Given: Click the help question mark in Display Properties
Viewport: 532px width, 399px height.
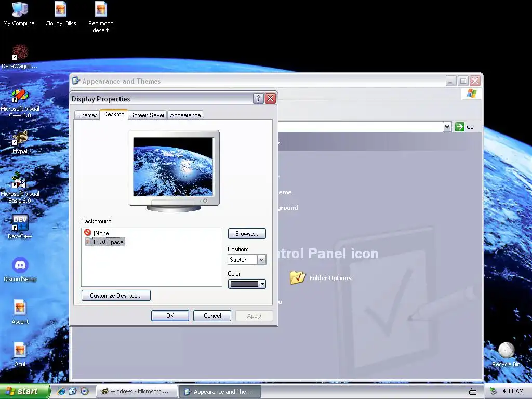Looking at the screenshot, I should coord(258,98).
